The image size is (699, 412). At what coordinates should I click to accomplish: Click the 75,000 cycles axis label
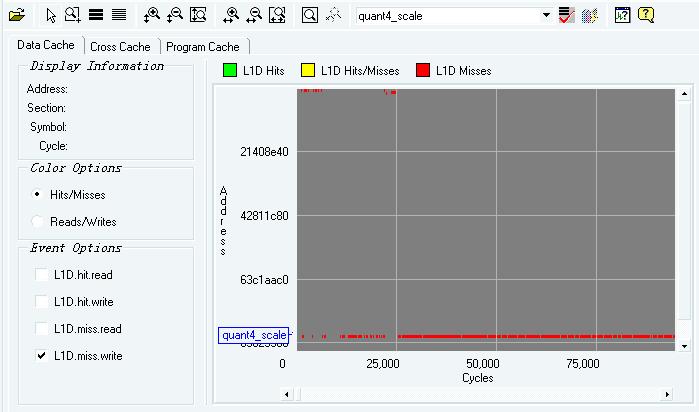[583, 364]
